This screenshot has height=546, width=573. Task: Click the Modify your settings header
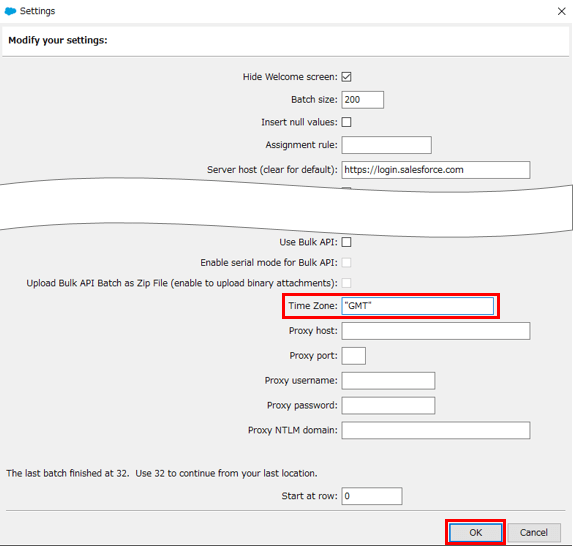58,40
